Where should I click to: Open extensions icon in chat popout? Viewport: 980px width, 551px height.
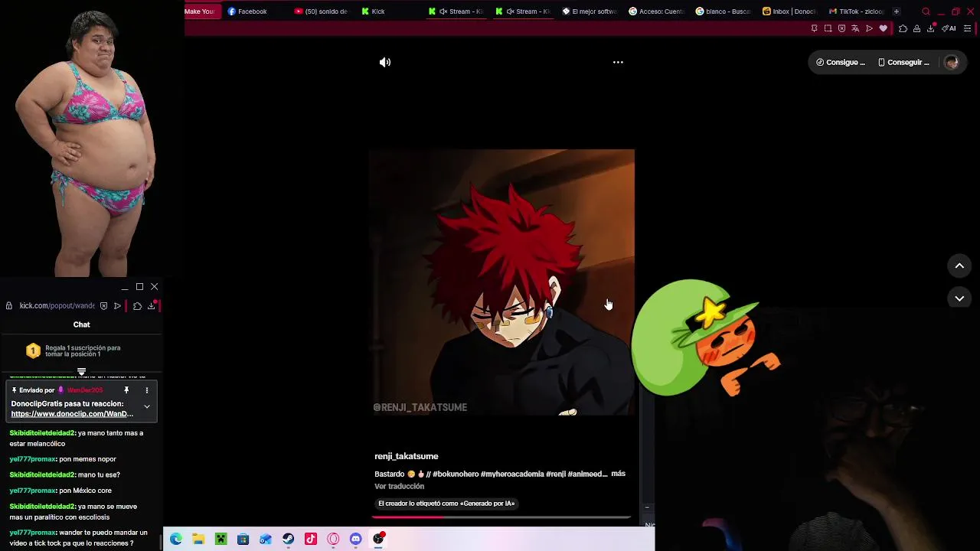coord(137,306)
